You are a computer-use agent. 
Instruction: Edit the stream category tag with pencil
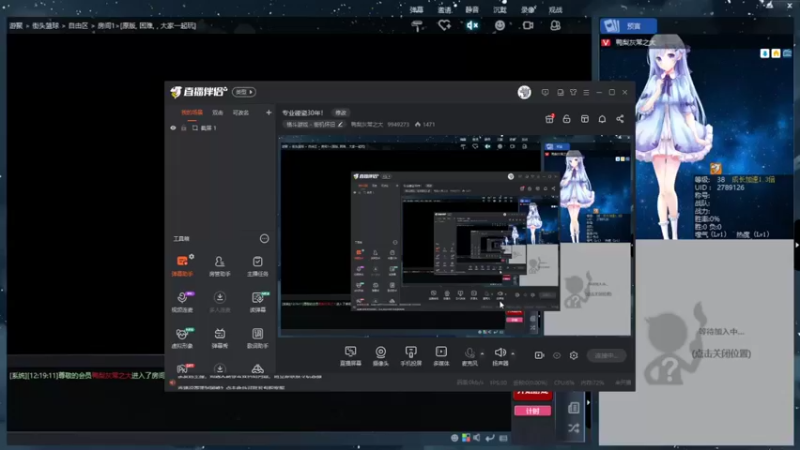click(x=314, y=124)
